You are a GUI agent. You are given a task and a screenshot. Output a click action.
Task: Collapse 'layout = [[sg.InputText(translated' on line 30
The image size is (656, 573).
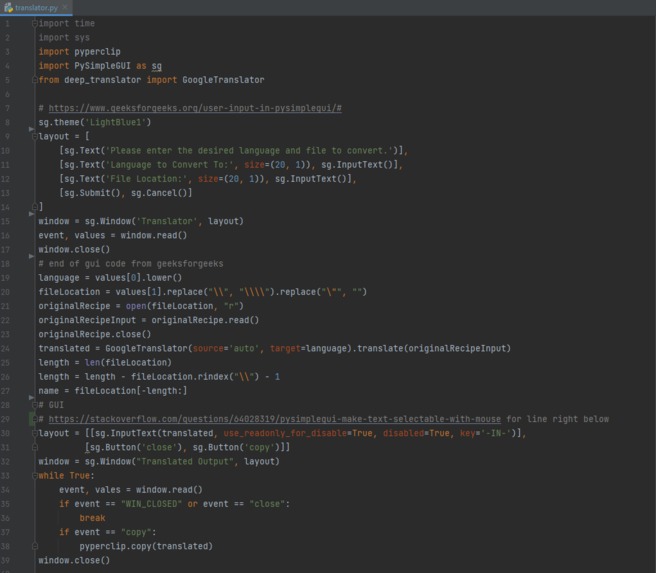click(35, 433)
